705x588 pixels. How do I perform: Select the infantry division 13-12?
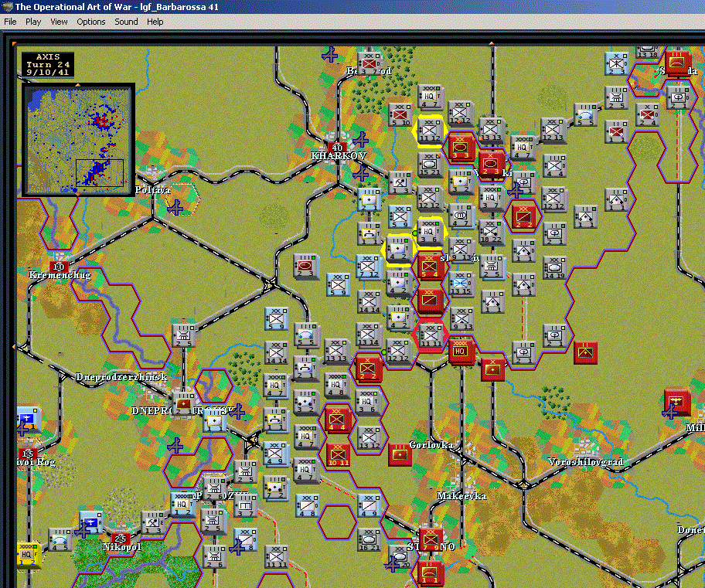(x=370, y=437)
